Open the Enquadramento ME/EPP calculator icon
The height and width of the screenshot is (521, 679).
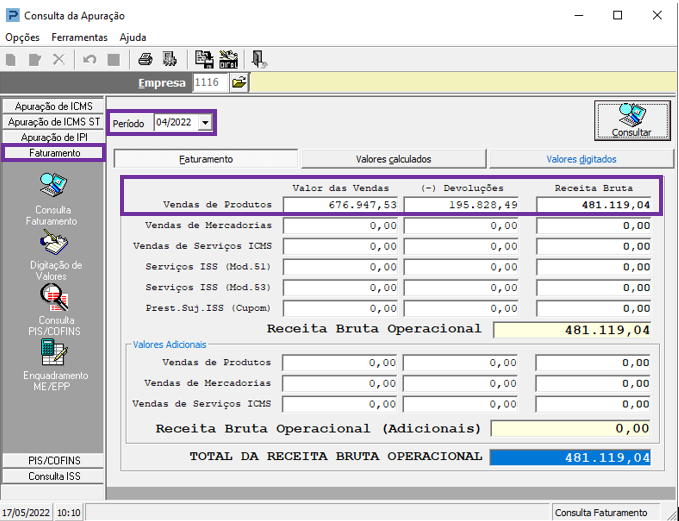[x=52, y=352]
